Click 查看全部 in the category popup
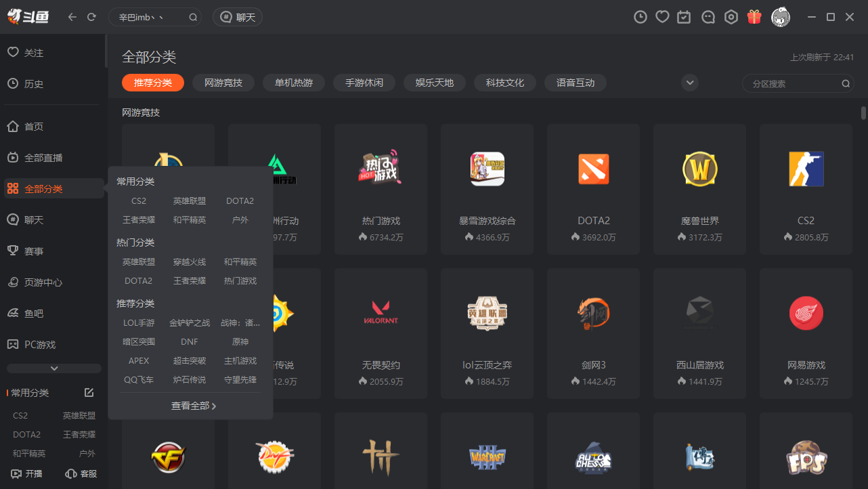The height and width of the screenshot is (489, 868). tap(194, 406)
